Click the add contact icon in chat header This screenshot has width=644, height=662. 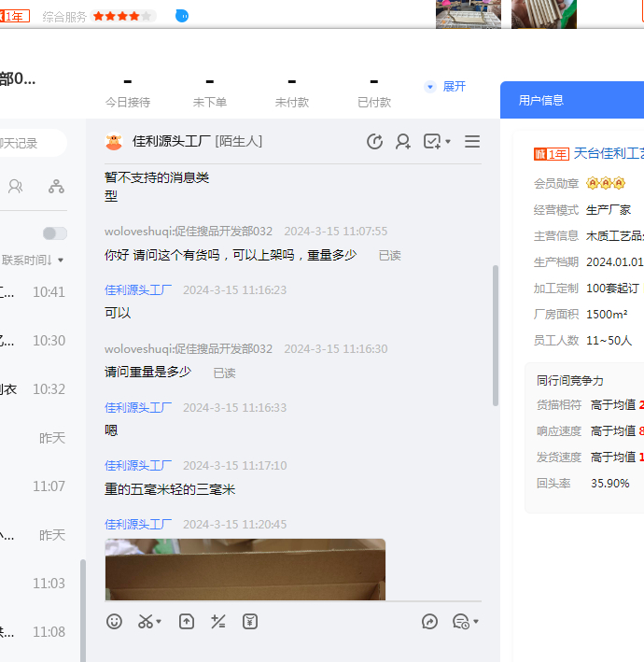click(x=403, y=141)
